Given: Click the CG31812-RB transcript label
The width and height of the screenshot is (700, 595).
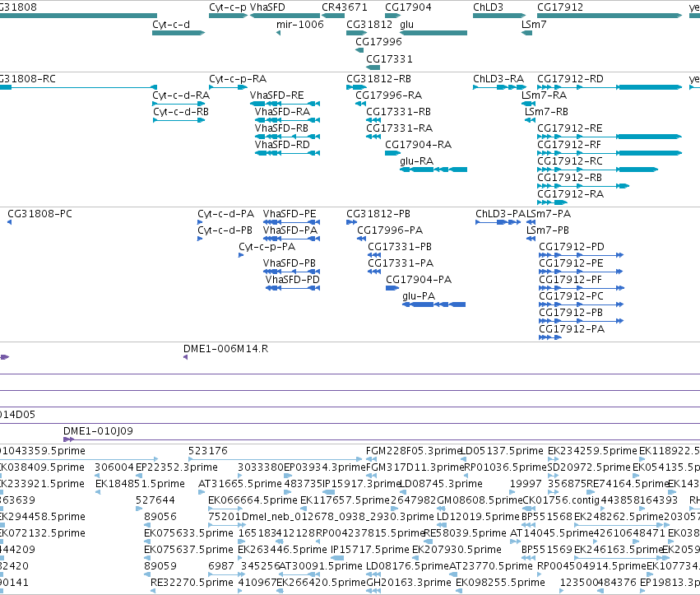Looking at the screenshot, I should 379,79.
